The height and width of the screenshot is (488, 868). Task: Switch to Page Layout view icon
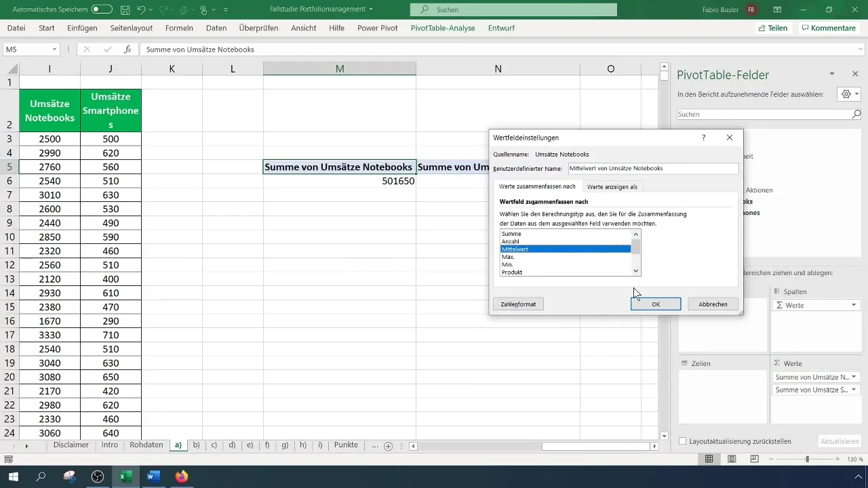pos(732,460)
